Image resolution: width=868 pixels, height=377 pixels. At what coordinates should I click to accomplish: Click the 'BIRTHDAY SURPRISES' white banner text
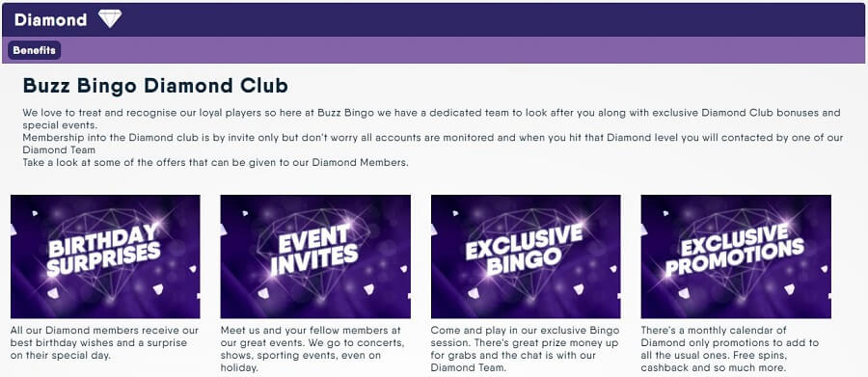[103, 251]
